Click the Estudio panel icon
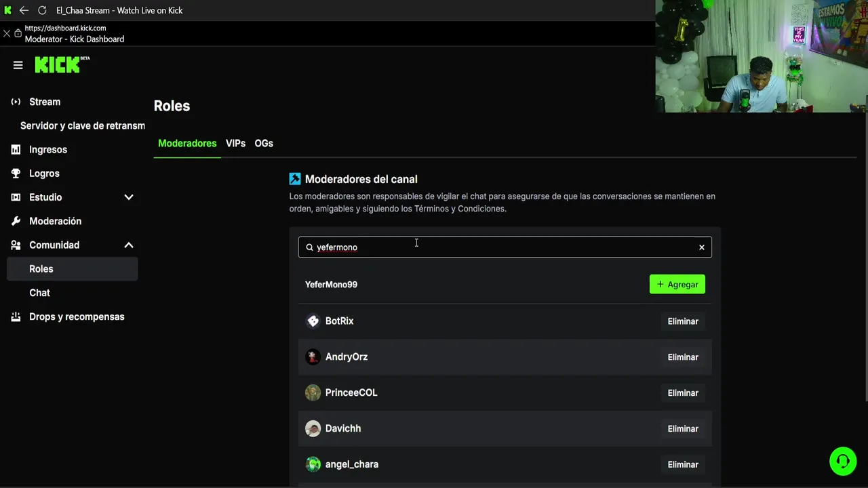 pos(16,197)
